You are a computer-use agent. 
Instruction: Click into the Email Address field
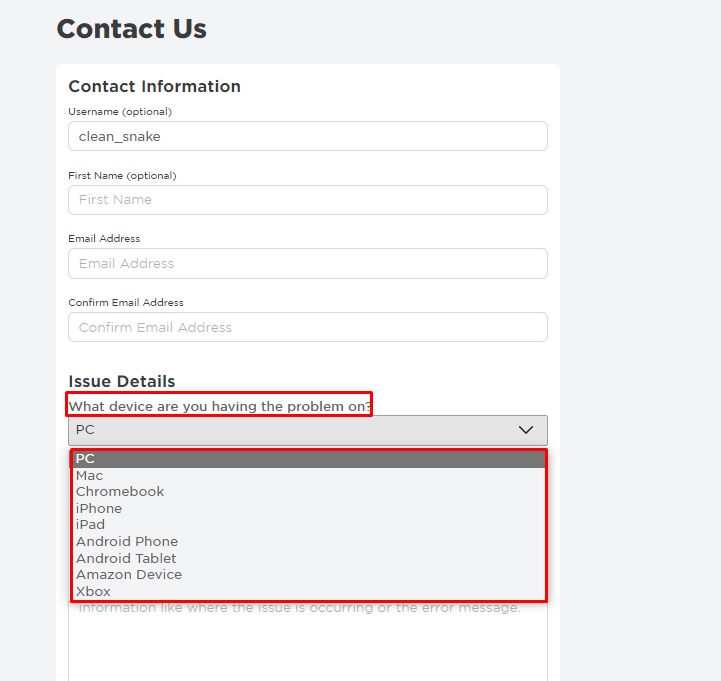[307, 264]
